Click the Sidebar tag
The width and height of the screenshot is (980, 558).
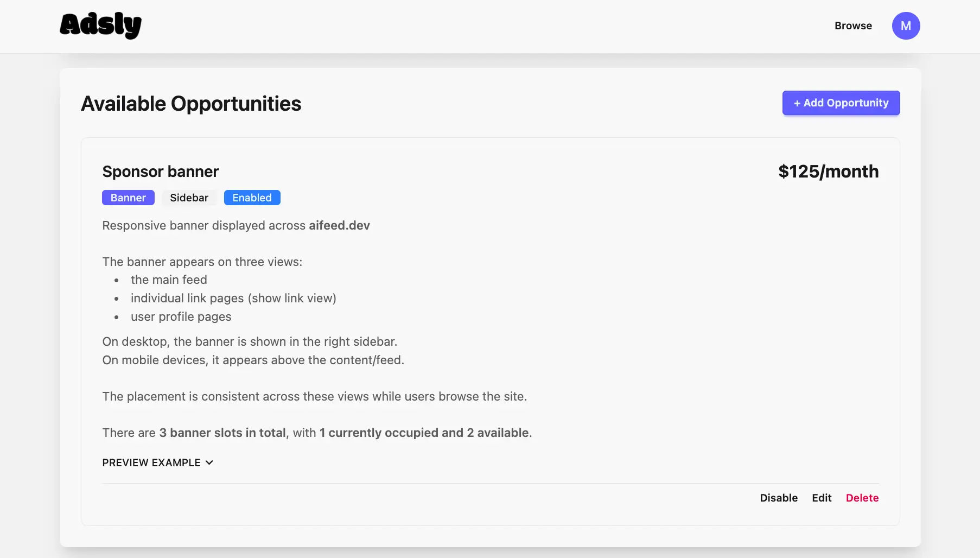click(189, 198)
